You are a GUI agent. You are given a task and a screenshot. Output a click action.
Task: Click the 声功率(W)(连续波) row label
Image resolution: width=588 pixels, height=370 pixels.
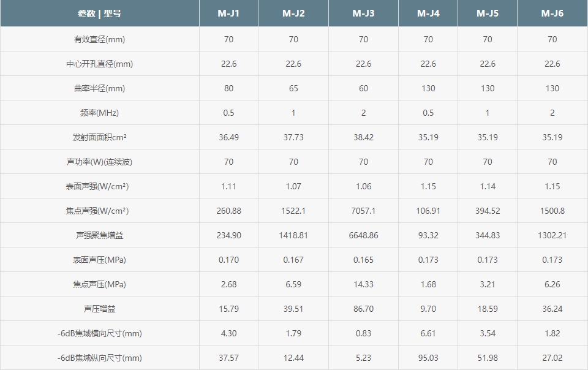coord(99,162)
